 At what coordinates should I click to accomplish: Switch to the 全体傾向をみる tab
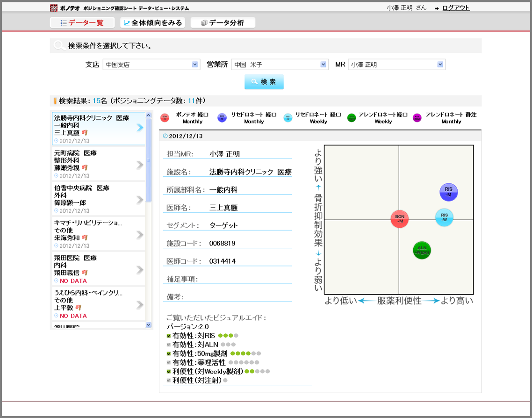(x=153, y=23)
